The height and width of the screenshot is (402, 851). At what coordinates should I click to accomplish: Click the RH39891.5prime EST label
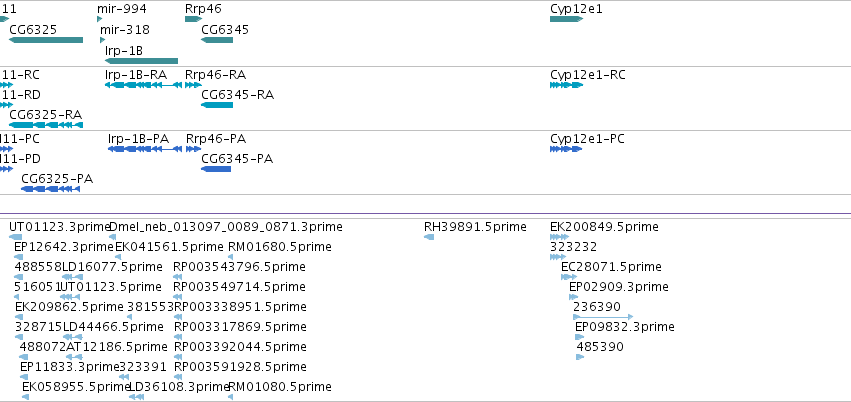click(475, 227)
